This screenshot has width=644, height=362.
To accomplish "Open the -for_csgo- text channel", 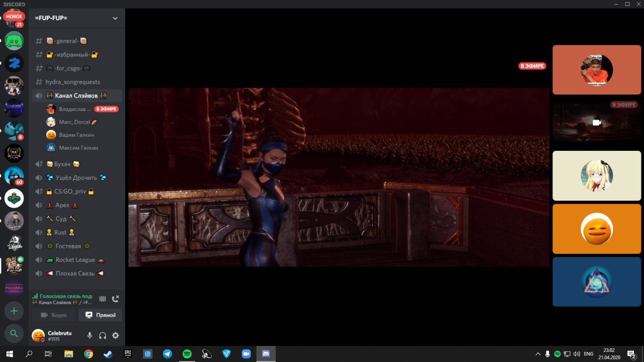I will coord(76,68).
